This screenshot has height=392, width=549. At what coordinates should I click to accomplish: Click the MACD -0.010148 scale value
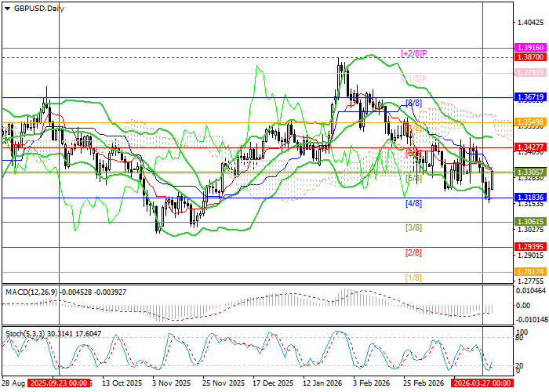(531, 320)
